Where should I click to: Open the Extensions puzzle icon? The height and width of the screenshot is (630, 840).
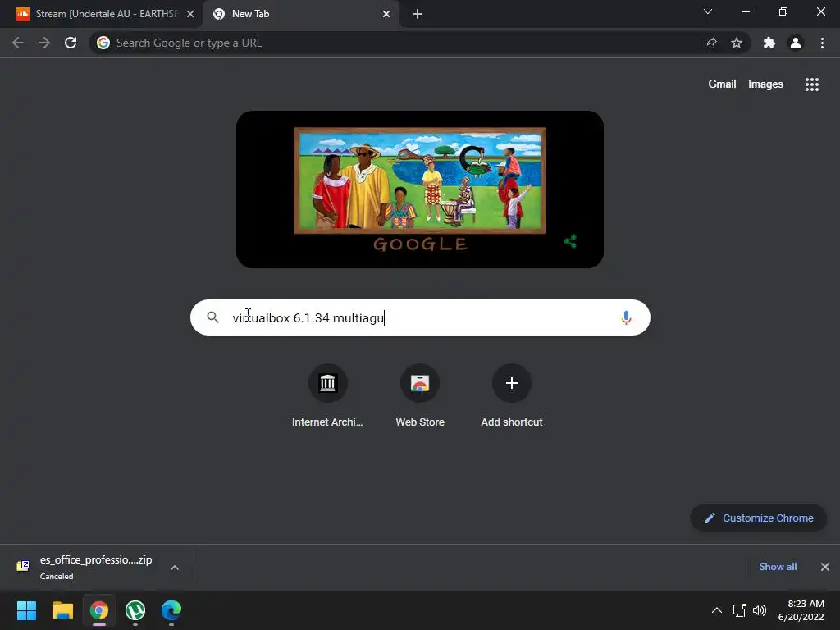(x=769, y=43)
